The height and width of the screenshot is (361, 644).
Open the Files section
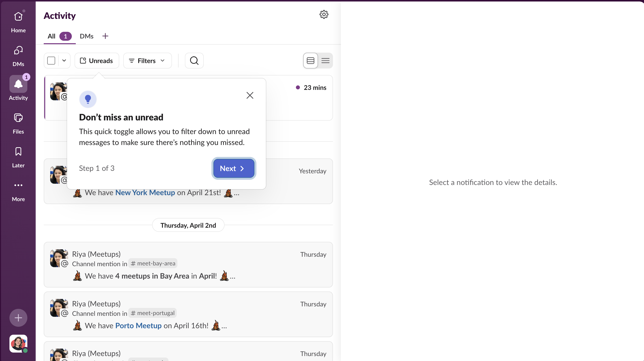coord(18,122)
